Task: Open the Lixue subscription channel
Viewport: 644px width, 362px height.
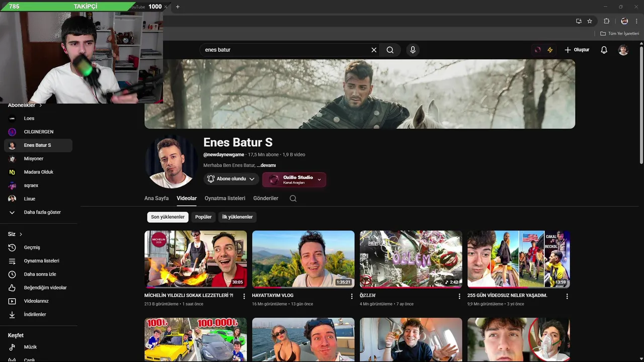Action: [x=38, y=199]
